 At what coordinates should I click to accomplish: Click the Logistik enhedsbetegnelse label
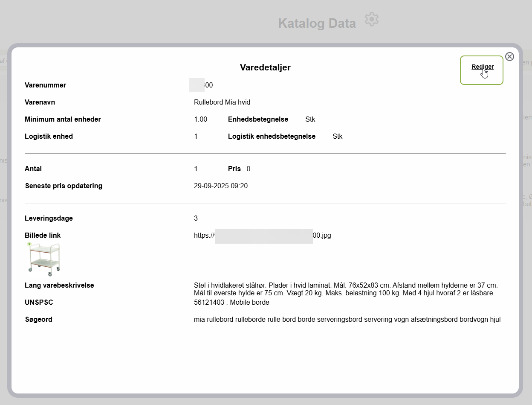click(272, 137)
